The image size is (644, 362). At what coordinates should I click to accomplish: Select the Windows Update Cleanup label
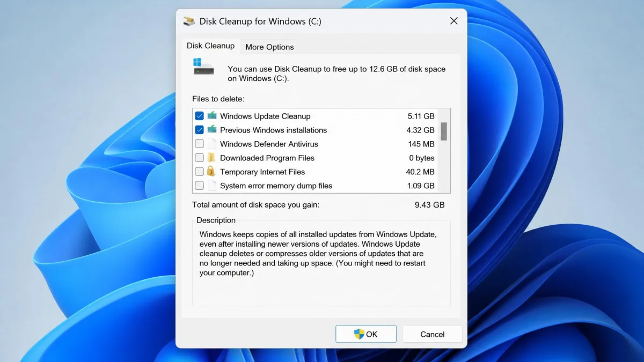(265, 116)
